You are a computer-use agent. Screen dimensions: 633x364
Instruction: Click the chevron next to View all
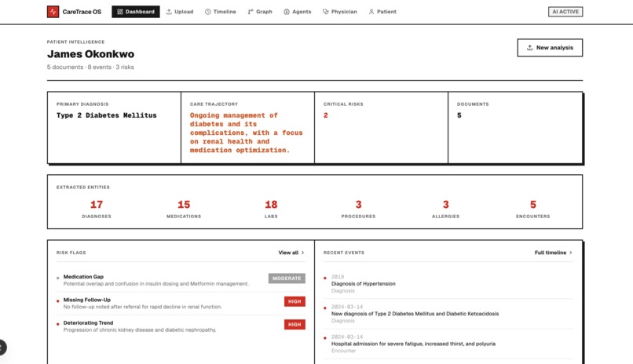303,253
